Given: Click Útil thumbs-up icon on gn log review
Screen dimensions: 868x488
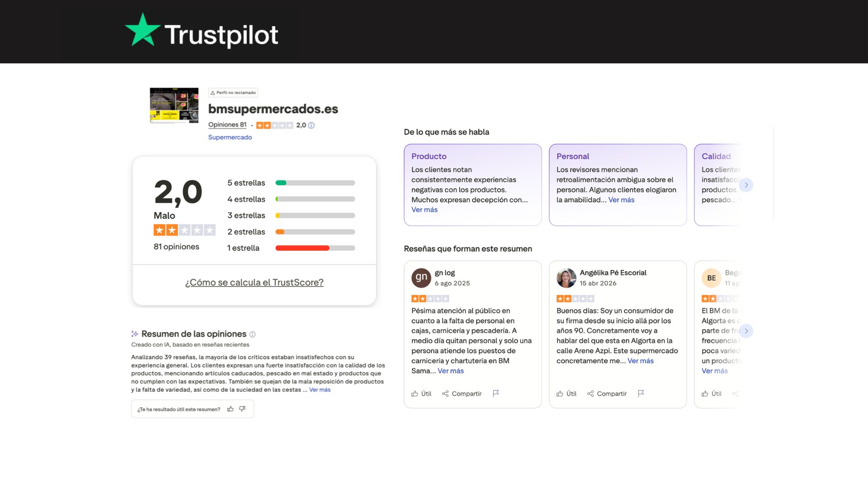Looking at the screenshot, I should (415, 394).
